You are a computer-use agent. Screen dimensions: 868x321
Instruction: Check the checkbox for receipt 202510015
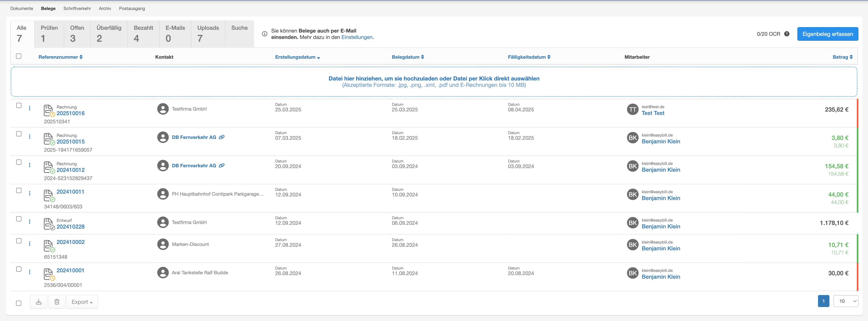click(19, 134)
